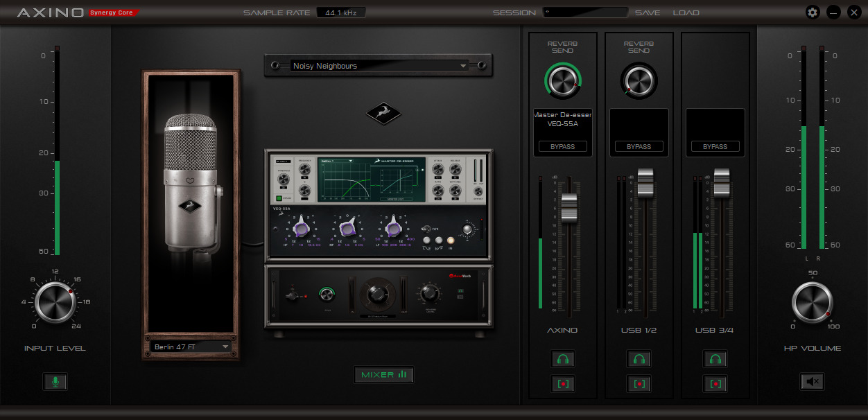
Task: Toggle the VEQ-55A IN lit button
Action: [451, 240]
